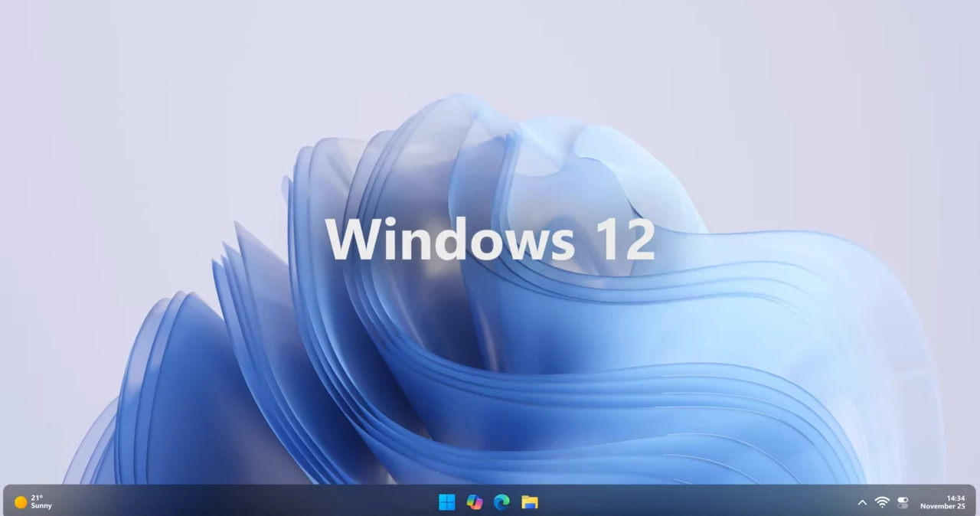Select the Sunny weather label
Screen dimensions: 980x516
point(41,506)
